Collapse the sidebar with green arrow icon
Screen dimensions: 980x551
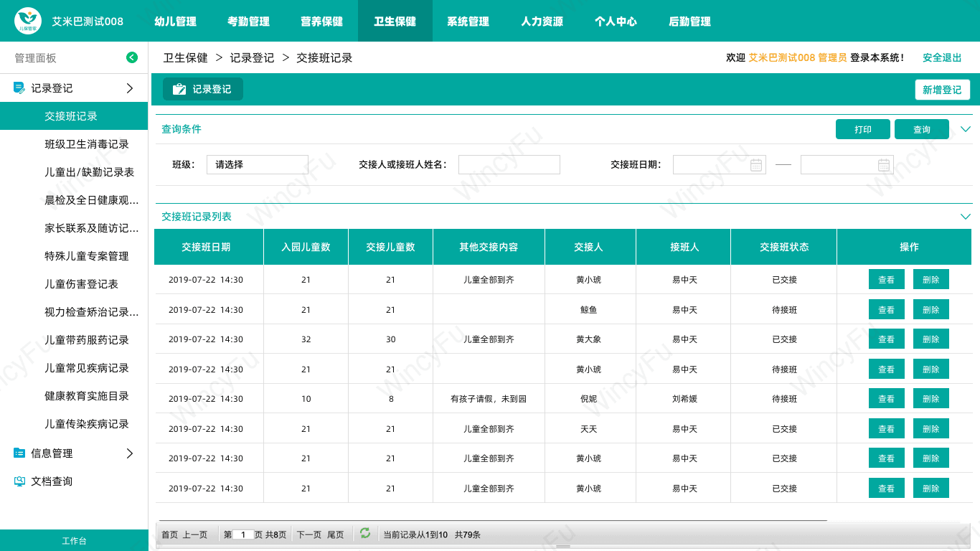[x=132, y=57]
